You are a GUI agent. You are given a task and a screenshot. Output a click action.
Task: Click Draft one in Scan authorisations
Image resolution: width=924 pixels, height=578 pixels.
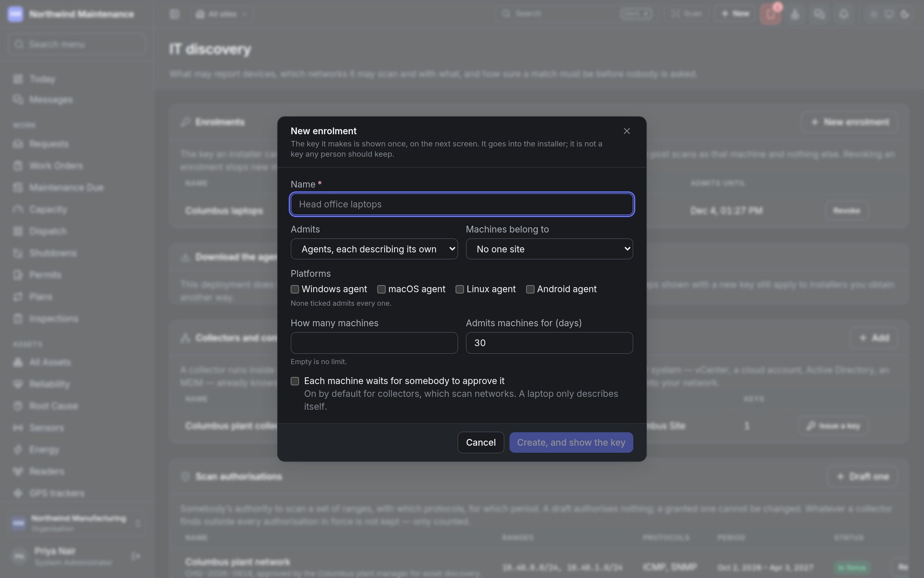862,477
